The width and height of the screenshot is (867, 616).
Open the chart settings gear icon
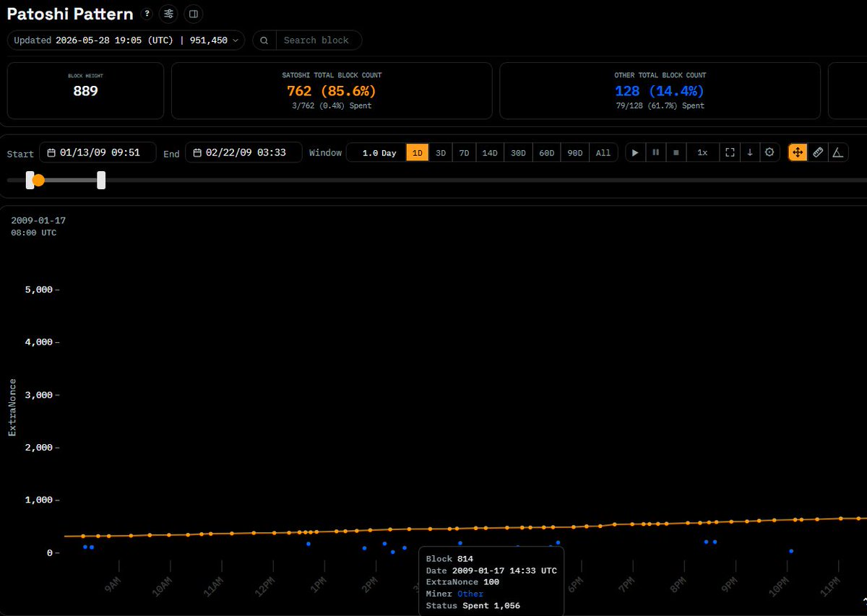[x=769, y=152]
